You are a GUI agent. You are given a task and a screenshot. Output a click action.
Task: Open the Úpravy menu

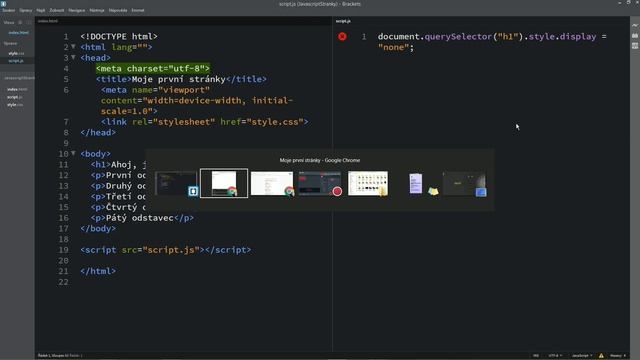[26, 10]
